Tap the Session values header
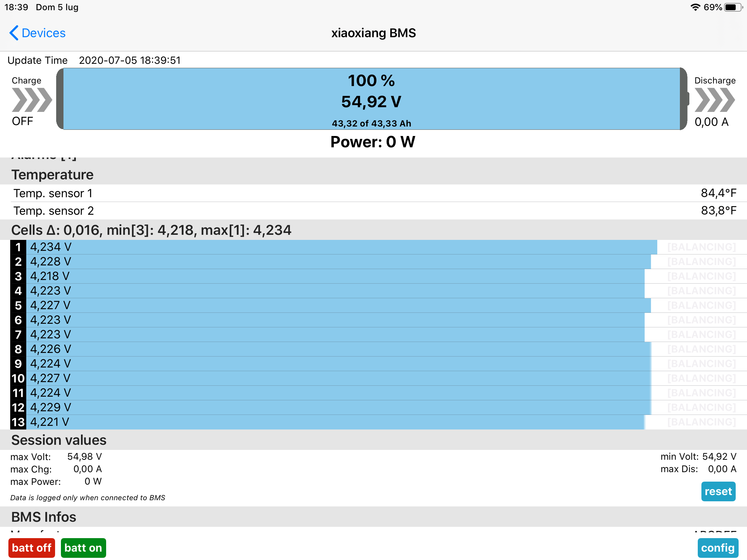 tap(373, 440)
